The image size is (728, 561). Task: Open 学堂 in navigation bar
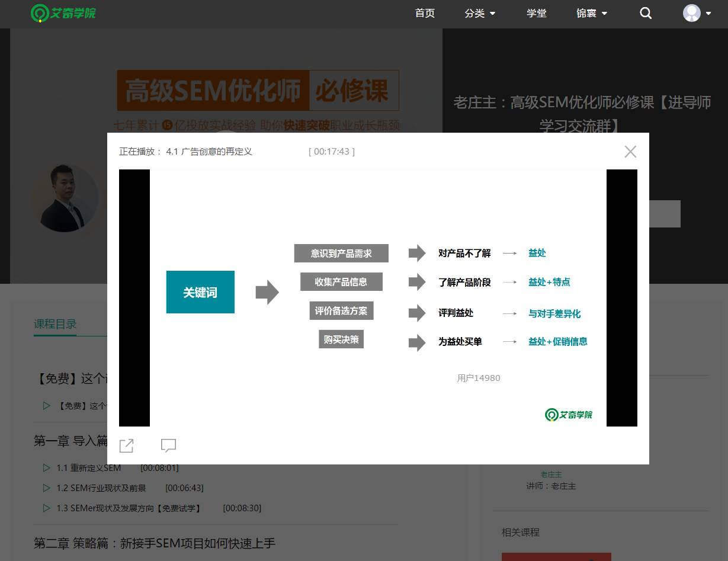coord(536,13)
